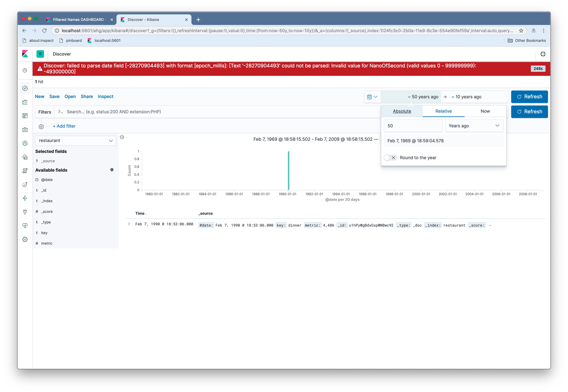Open Visualize from the chart sidebar icon
Screen dimensions: 568x392
[x=25, y=102]
